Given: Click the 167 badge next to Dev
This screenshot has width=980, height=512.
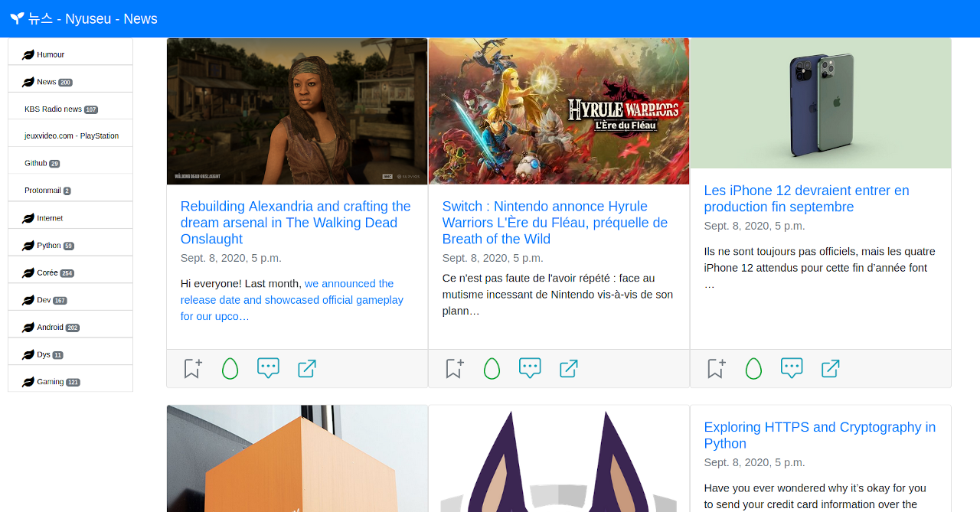Looking at the screenshot, I should (60, 301).
